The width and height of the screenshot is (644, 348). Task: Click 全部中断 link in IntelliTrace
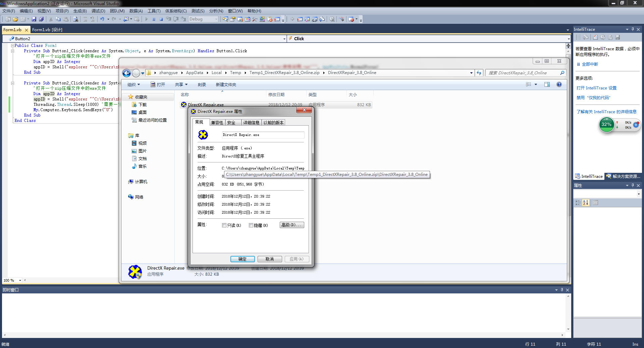tap(590, 64)
